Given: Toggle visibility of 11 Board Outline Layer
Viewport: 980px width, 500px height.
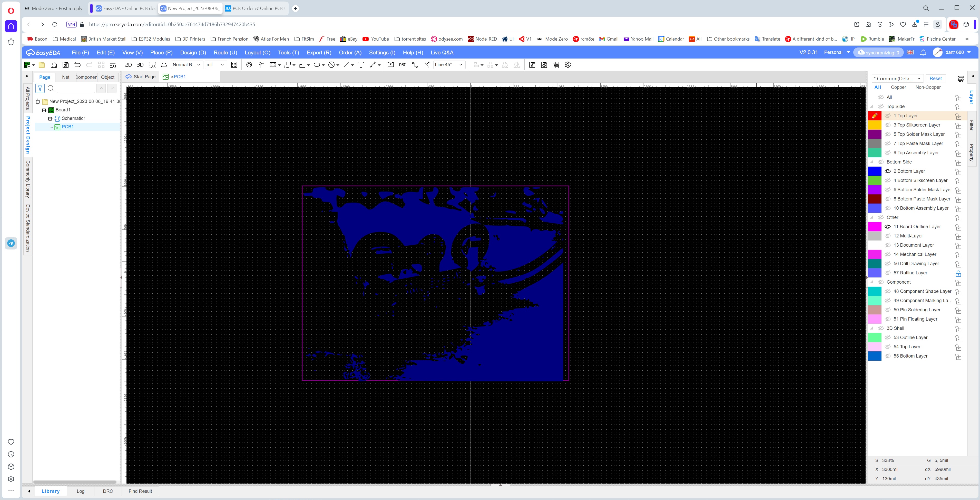Looking at the screenshot, I should (888, 227).
